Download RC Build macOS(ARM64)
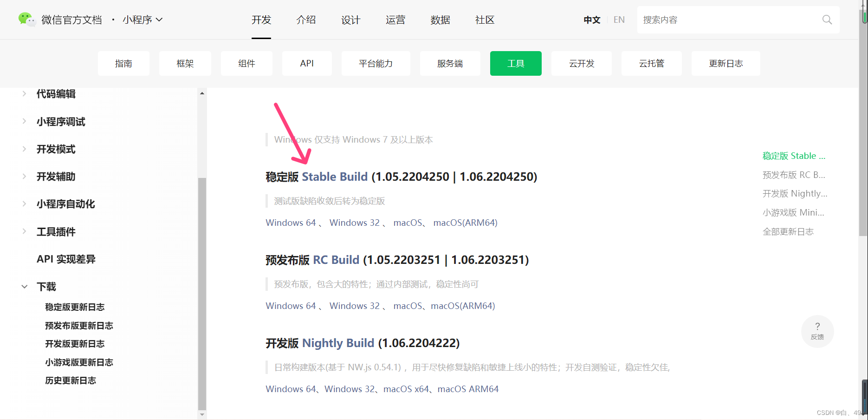Image resolution: width=868 pixels, height=420 pixels. point(463,306)
